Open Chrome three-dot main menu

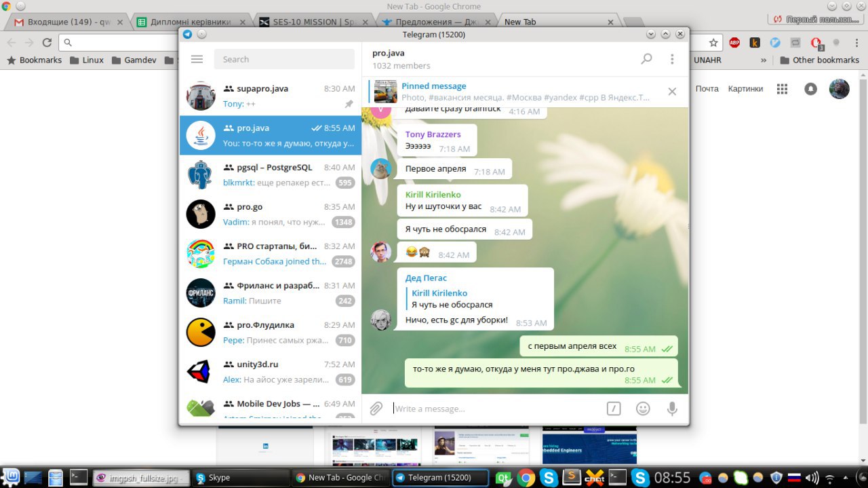coord(856,42)
